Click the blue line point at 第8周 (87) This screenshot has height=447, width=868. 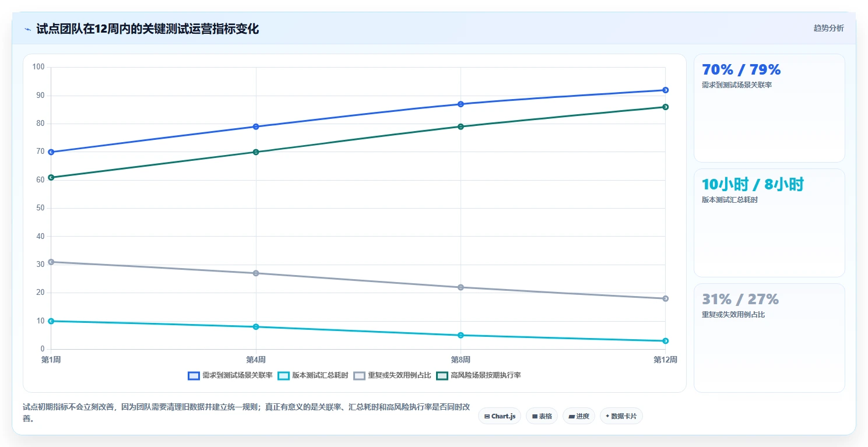click(461, 104)
